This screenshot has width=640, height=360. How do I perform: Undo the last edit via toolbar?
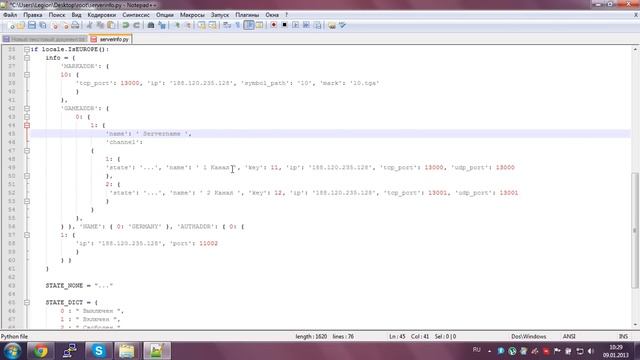tap(126, 25)
